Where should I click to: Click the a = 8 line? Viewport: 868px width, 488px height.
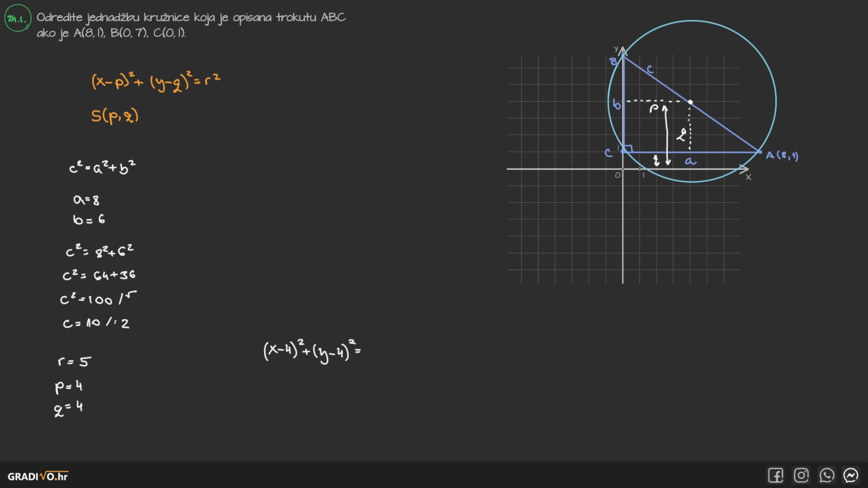point(86,200)
